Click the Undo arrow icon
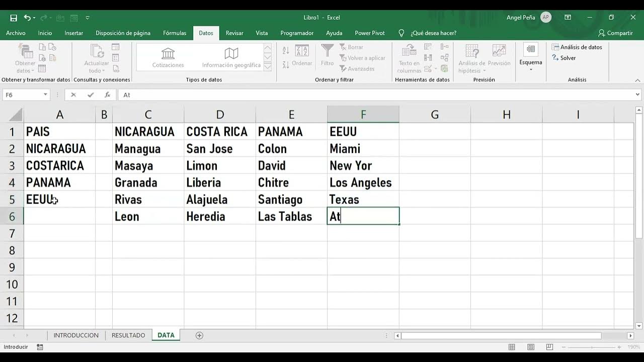 click(x=27, y=18)
